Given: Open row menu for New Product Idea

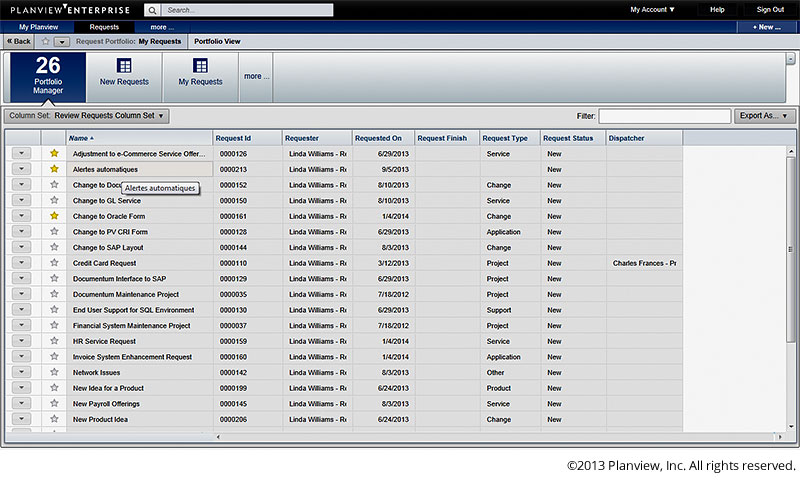Looking at the screenshot, I should coord(21,419).
